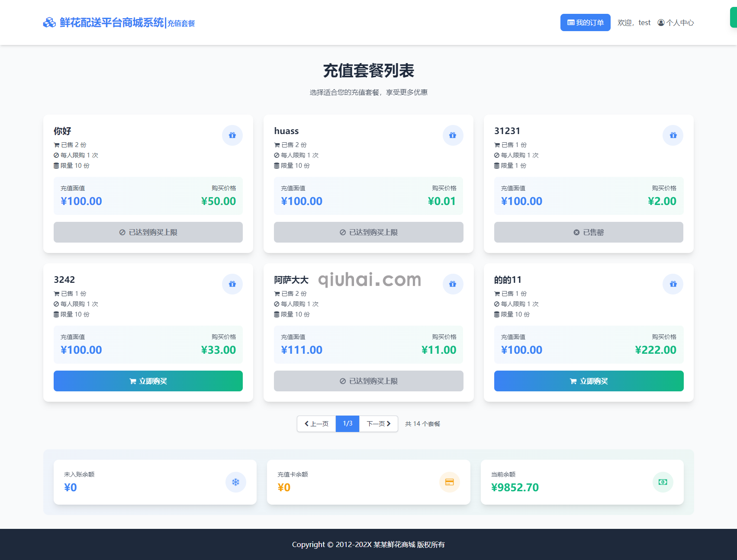Click the money icon beside 当前余额
This screenshot has width=737, height=560.
pyautogui.click(x=663, y=482)
